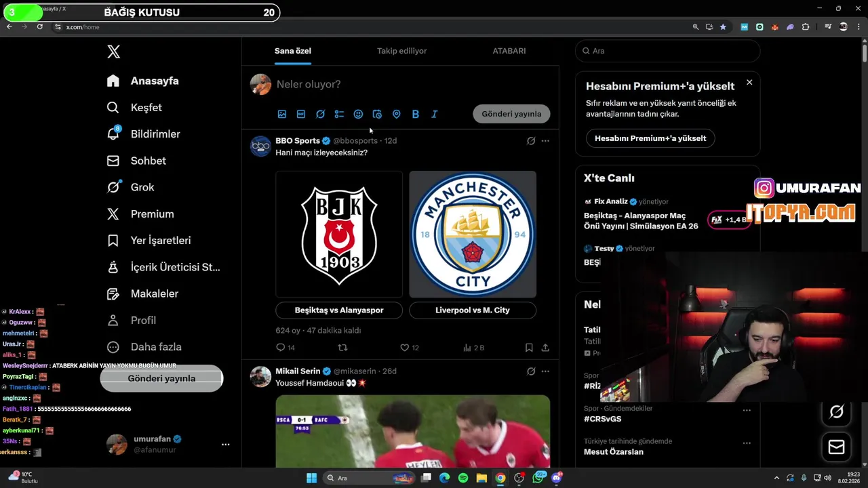This screenshot has width=868, height=488.
Task: Reply to the BBO Sports post
Action: tap(281, 348)
